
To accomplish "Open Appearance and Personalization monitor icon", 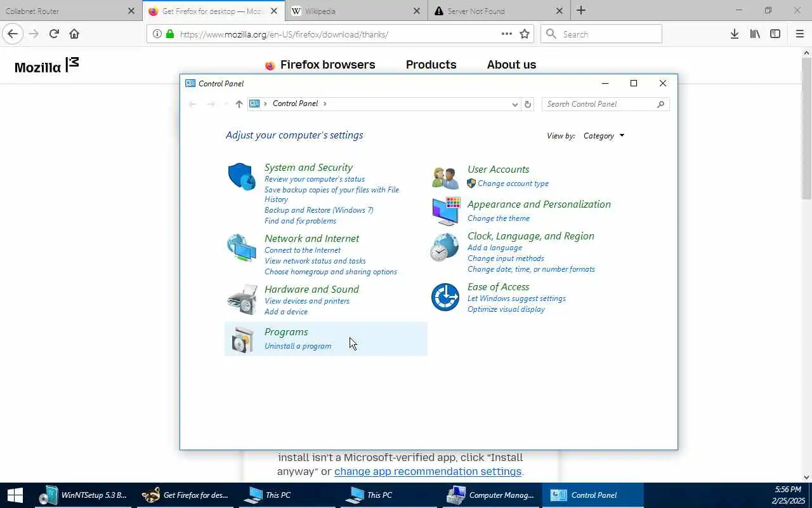I will pos(445,211).
